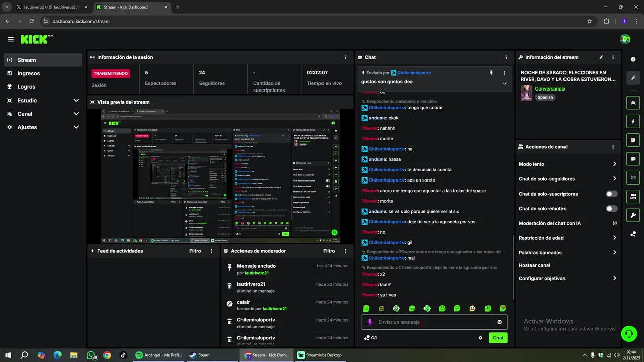Toggle the broadcast signal panel icon in the sidebar
Viewport: 644px width, 362px height.
click(x=633, y=177)
